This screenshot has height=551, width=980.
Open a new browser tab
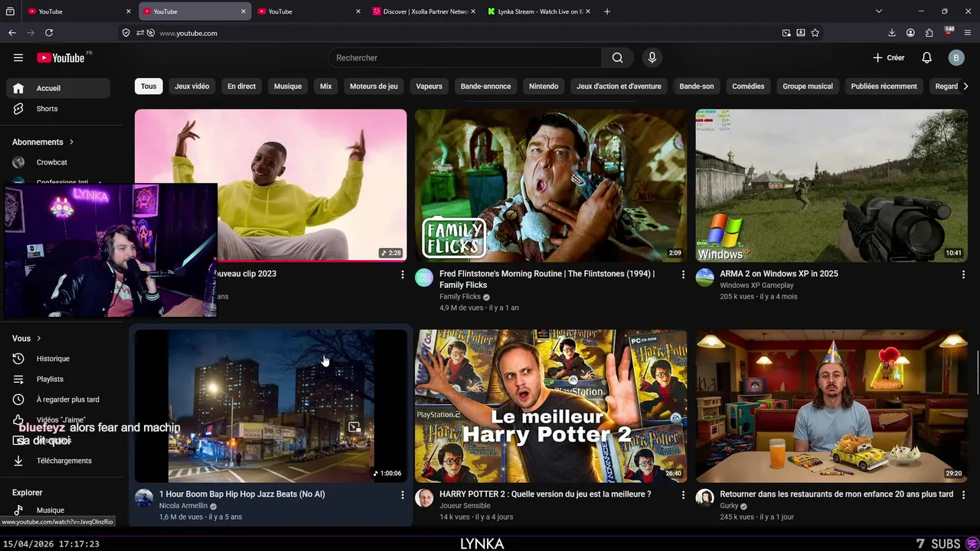[x=607, y=11]
